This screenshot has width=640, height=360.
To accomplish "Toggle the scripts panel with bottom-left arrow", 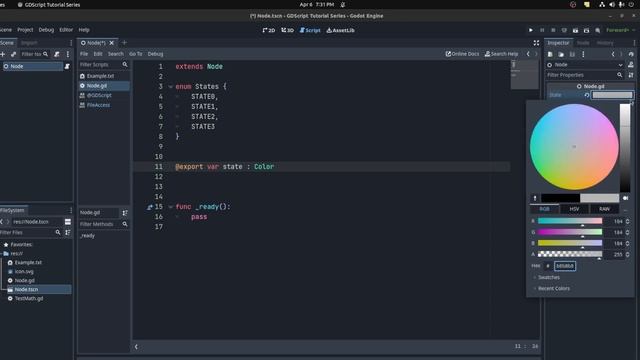I will pos(136,347).
